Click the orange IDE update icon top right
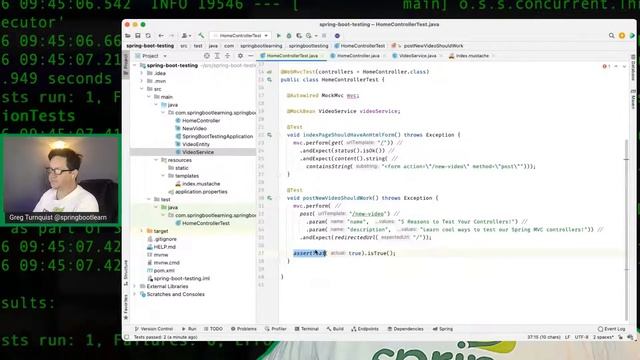 tap(622, 36)
